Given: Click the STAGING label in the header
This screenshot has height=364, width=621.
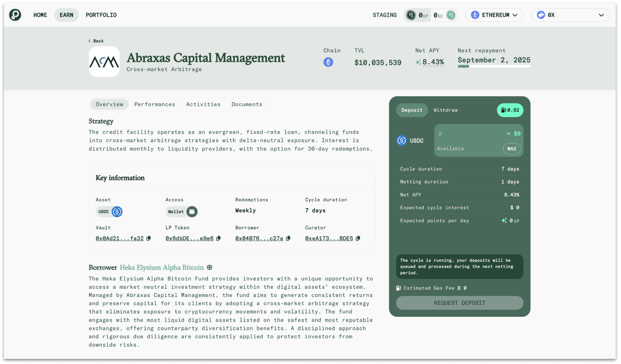Looking at the screenshot, I should [x=384, y=15].
